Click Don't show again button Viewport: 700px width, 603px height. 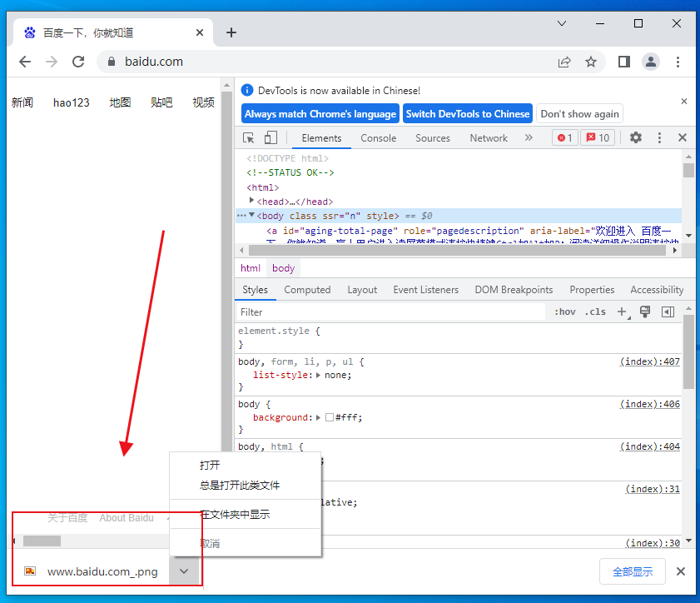pyautogui.click(x=579, y=114)
